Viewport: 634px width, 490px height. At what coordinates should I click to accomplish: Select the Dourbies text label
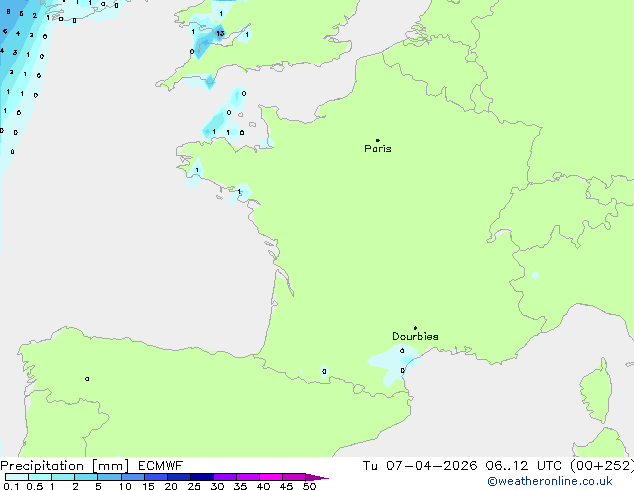(x=415, y=337)
